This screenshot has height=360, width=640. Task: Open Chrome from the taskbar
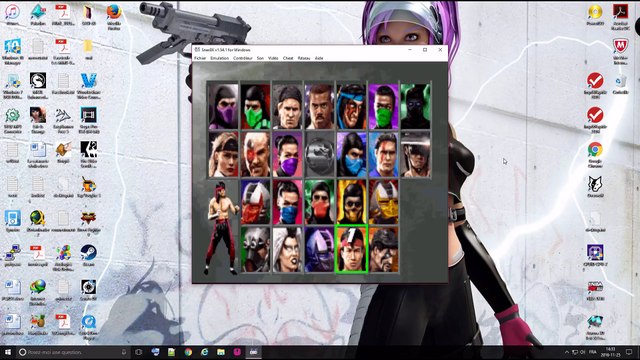click(x=188, y=352)
